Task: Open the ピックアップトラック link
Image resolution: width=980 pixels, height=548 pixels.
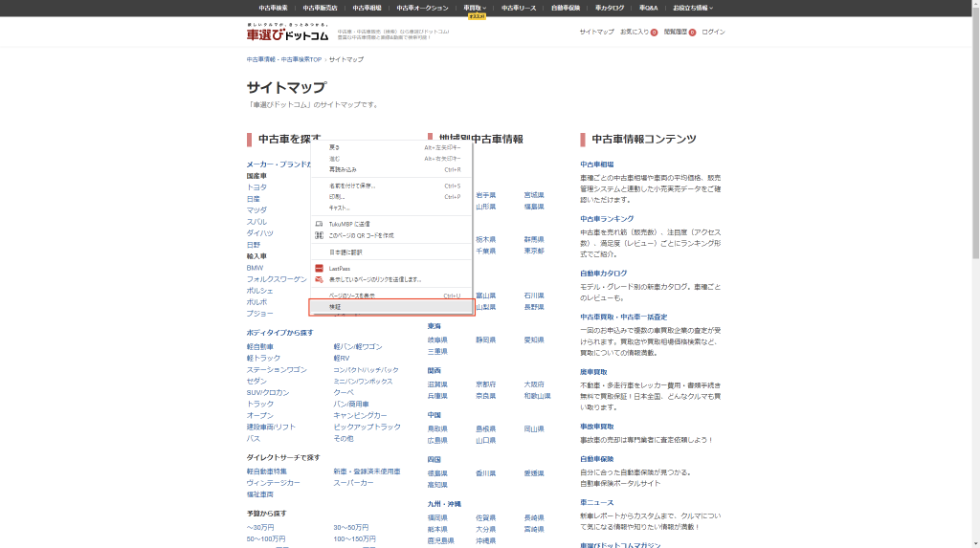Action: [367, 427]
